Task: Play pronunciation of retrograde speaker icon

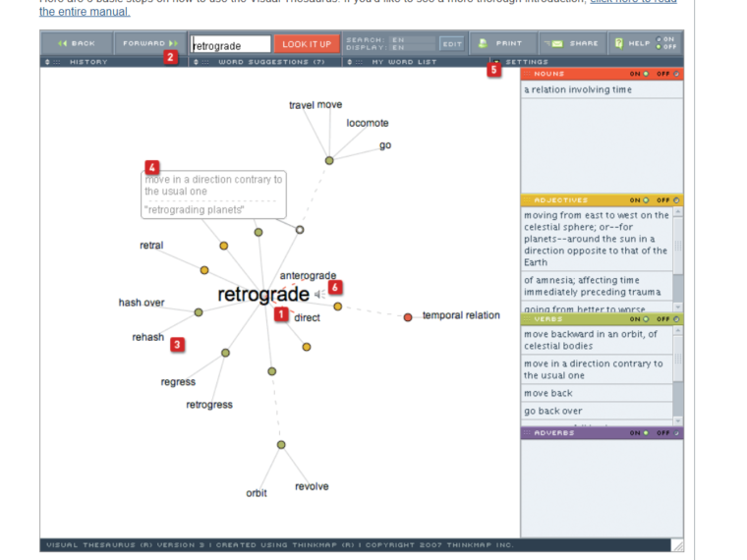Action: [319, 295]
